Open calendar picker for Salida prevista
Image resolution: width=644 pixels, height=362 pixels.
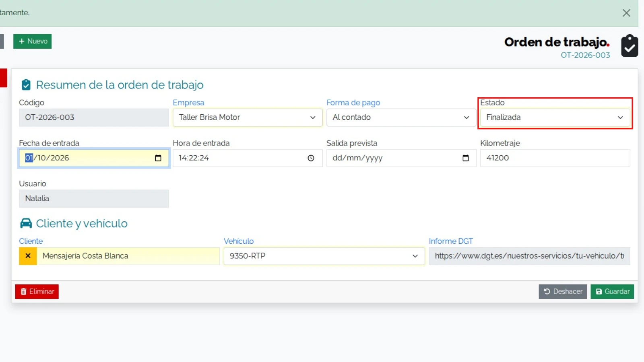[466, 158]
